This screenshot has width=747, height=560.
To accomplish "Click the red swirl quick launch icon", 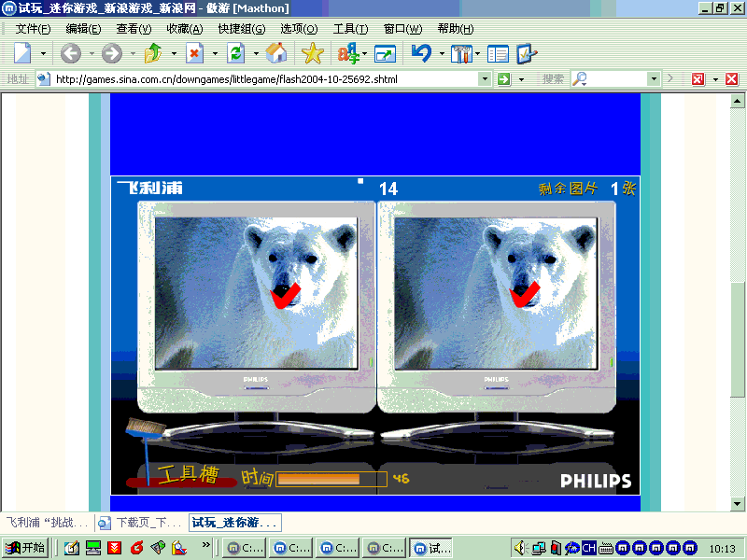I will (x=136, y=548).
